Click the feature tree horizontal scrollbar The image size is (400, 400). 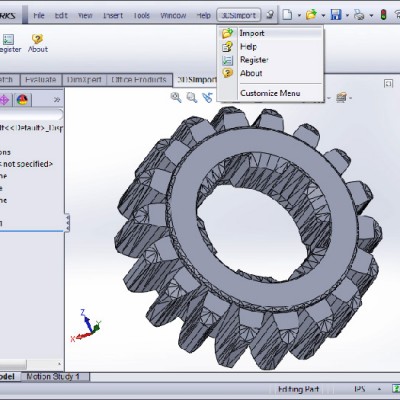(x=13, y=364)
